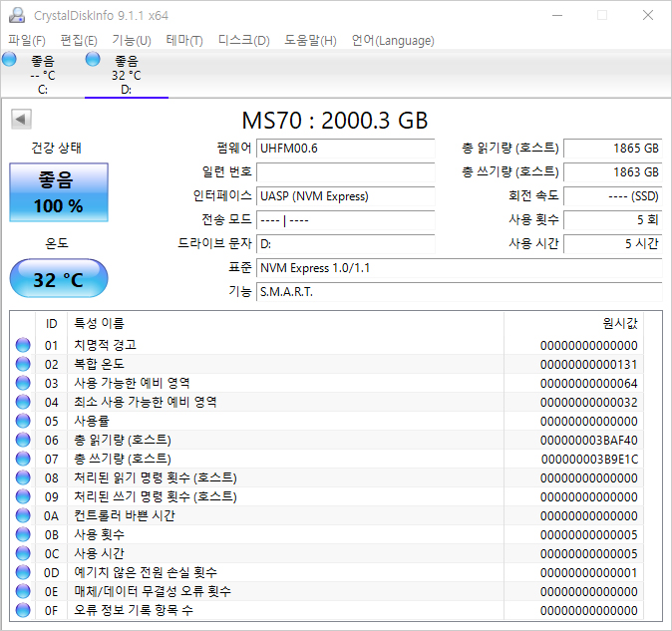This screenshot has height=631, width=672.
Task: Select the 치명적 경고 row
Action: [x=327, y=345]
